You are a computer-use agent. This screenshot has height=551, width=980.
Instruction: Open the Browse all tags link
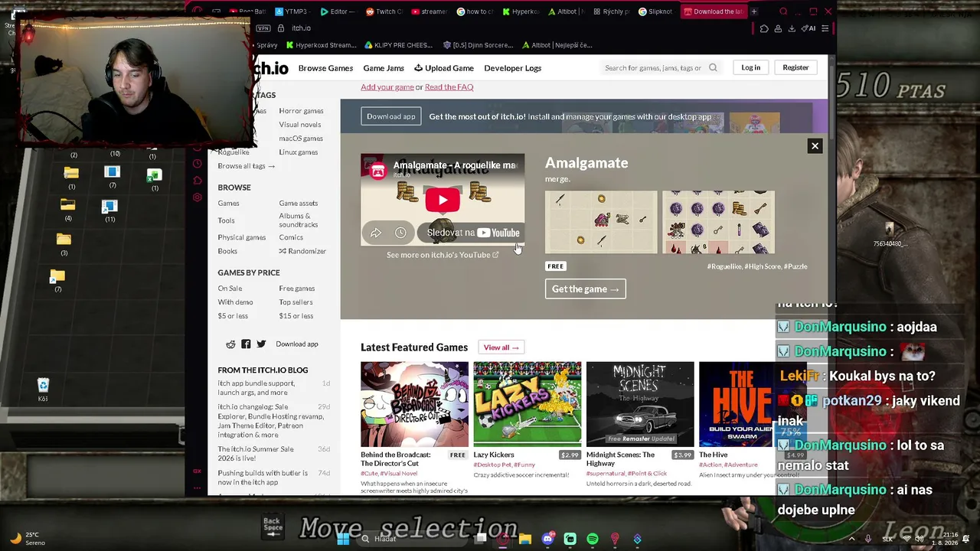coord(246,166)
